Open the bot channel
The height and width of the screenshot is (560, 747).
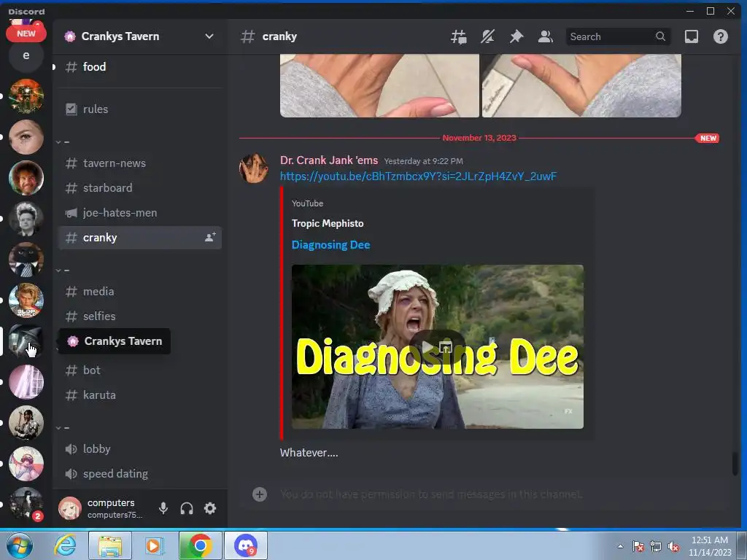click(x=139, y=370)
